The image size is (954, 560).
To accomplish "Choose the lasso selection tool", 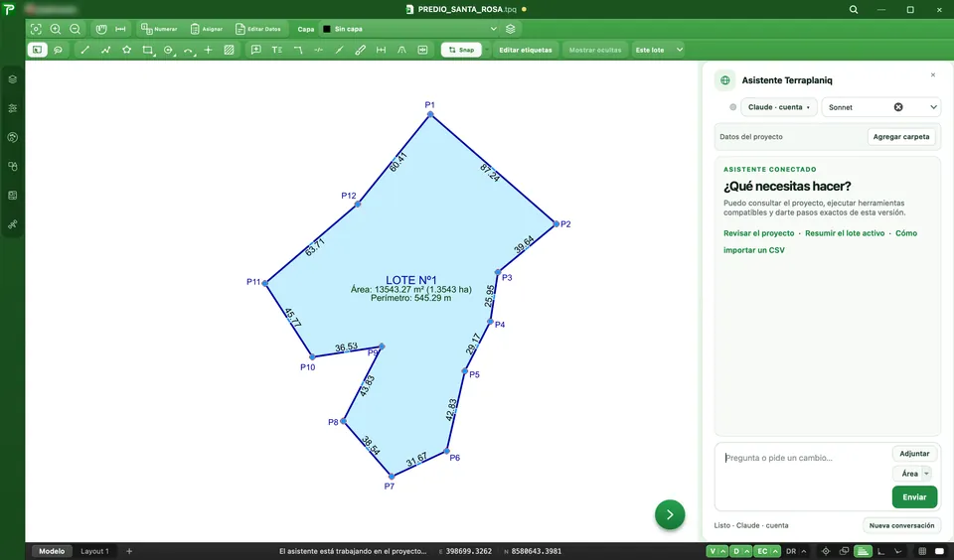I will pos(58,50).
